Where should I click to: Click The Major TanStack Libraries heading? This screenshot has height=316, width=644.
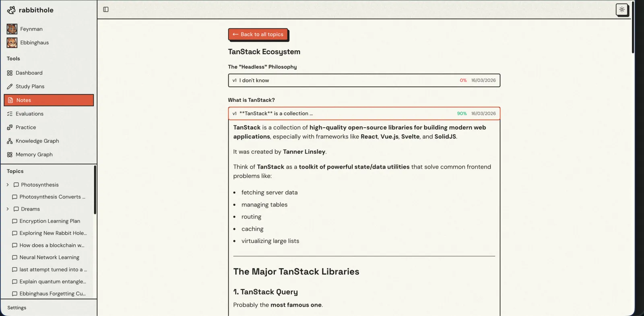point(296,271)
